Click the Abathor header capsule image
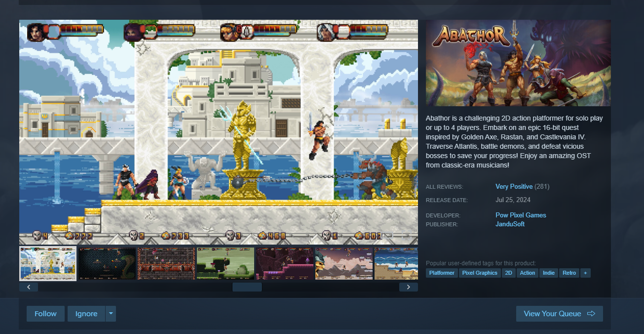The width and height of the screenshot is (644, 334). click(x=518, y=63)
